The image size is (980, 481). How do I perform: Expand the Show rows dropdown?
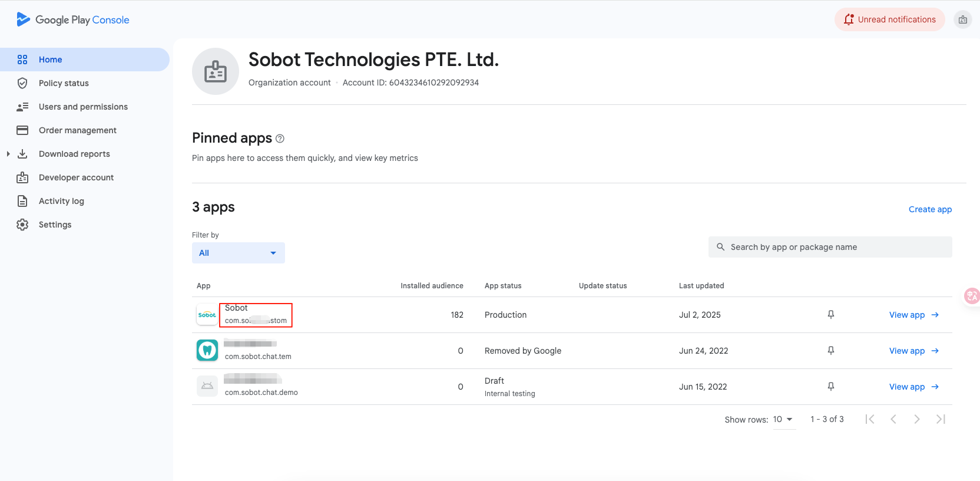783,419
